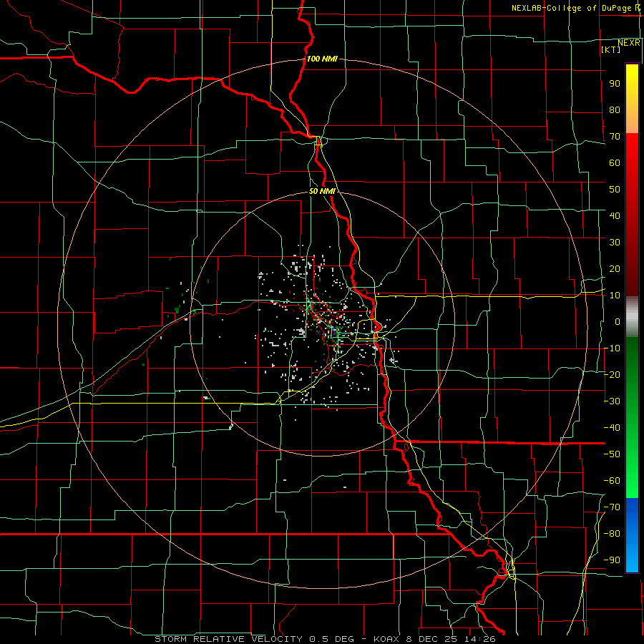Click the positive 60 knot scale value
This screenshot has height=644, width=644.
point(615,162)
